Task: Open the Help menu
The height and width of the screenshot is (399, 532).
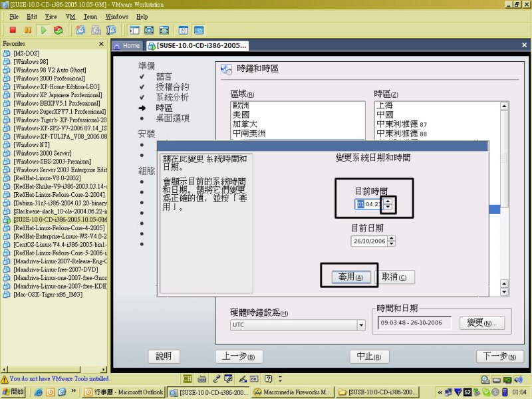Action: (142, 17)
